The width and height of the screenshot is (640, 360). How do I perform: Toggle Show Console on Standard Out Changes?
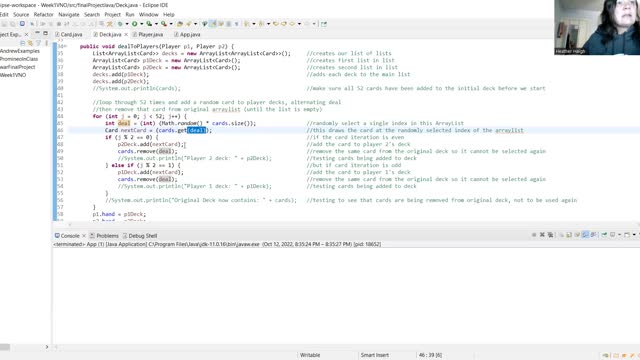pos(585,235)
